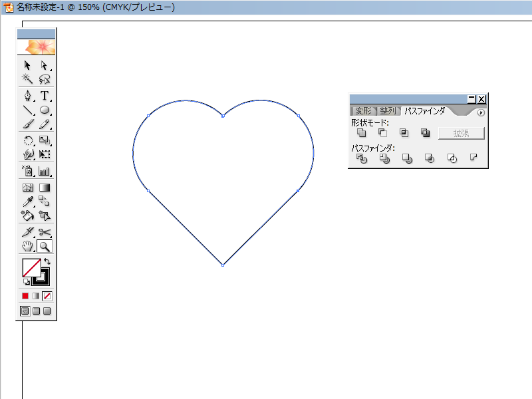Screen dimensions: 532x399
Task: Select the Paintbrush tool
Action: tap(27, 124)
